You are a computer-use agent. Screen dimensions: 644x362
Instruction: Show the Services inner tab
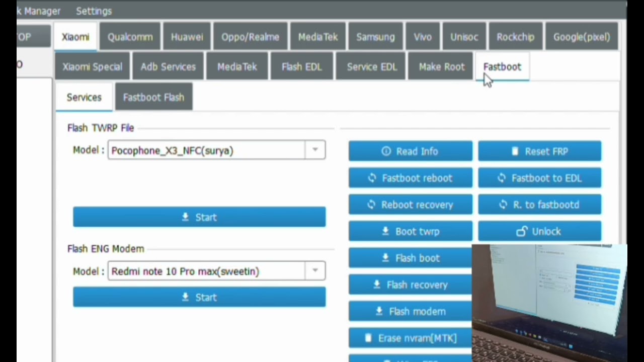coord(84,98)
